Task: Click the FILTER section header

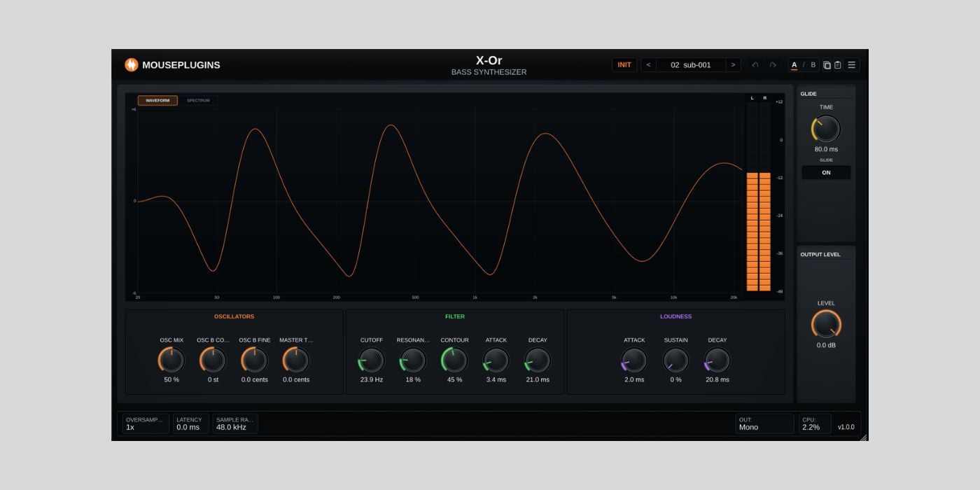Action: coord(455,316)
